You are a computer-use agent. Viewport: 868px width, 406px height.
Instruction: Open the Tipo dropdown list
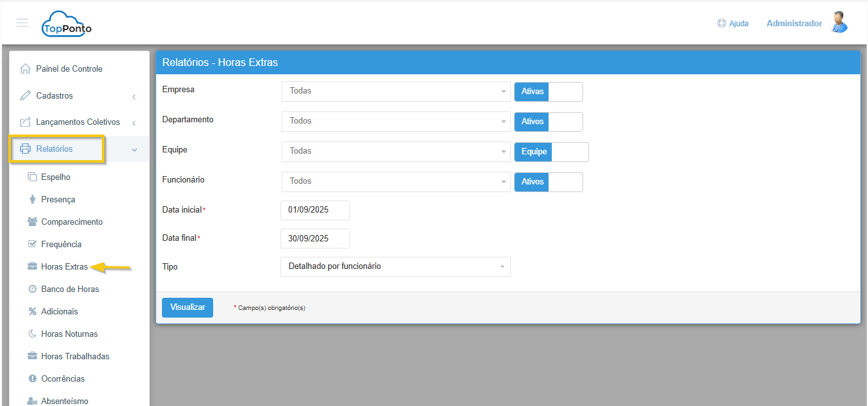(x=396, y=266)
